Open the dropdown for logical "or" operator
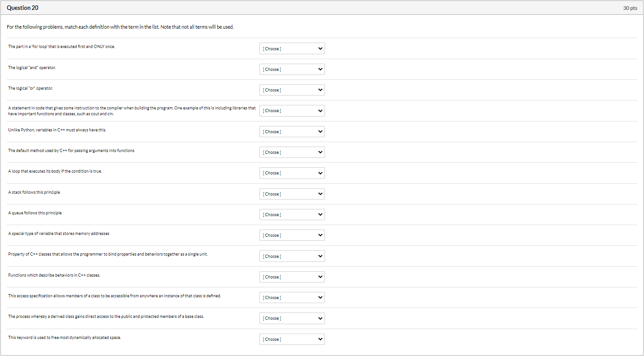This screenshot has height=356, width=644. tap(292, 90)
